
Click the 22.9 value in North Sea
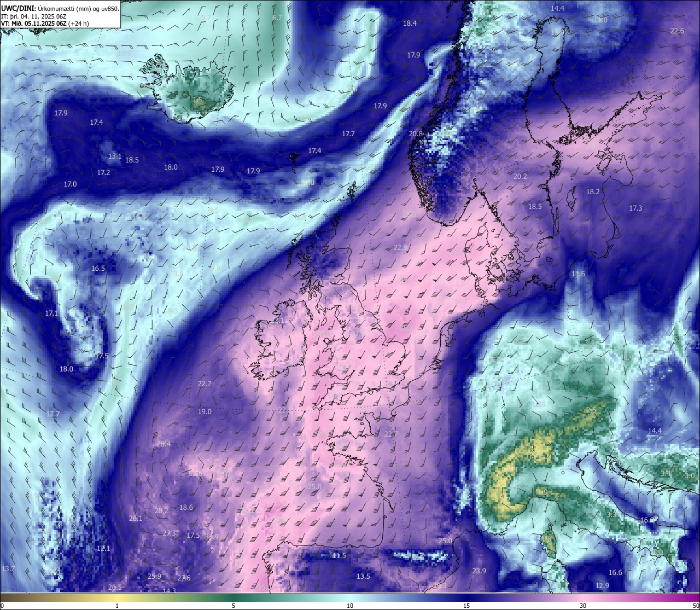[400, 247]
